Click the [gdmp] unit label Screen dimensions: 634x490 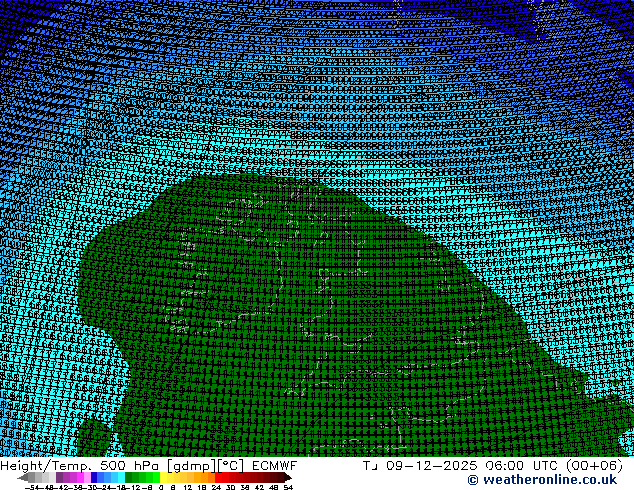[188, 466]
